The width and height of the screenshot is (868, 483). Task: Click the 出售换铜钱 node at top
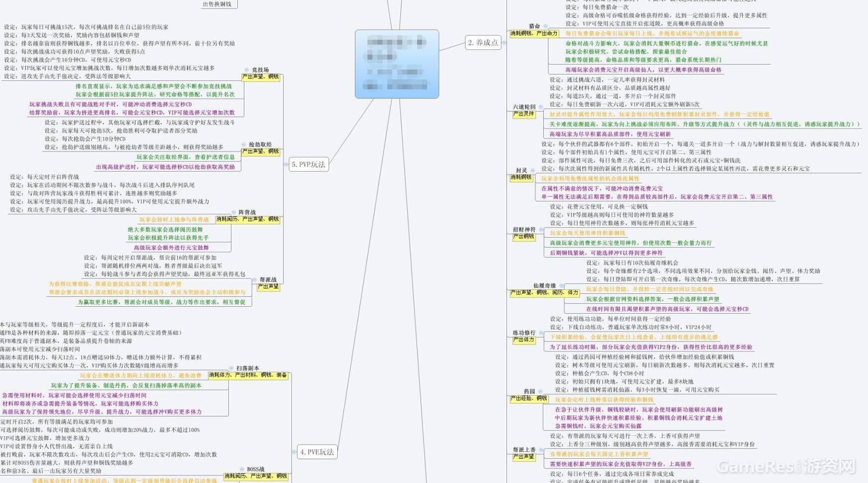pos(217,4)
